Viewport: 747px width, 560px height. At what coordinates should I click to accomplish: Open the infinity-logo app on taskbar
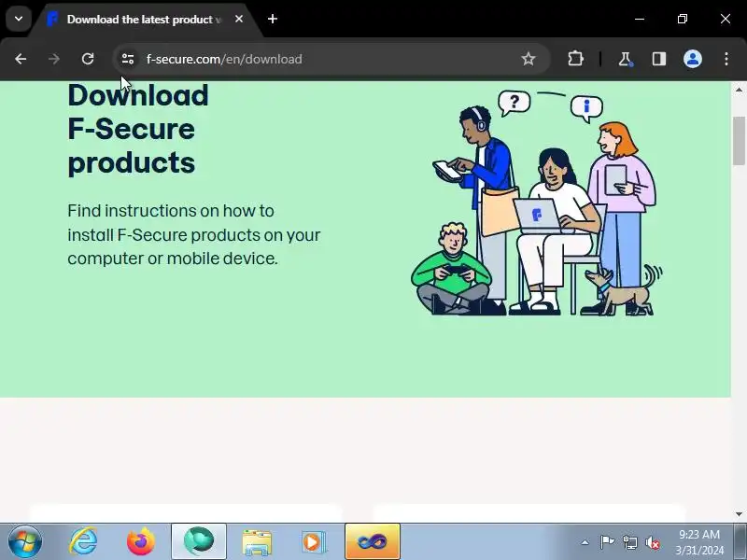pyautogui.click(x=373, y=542)
